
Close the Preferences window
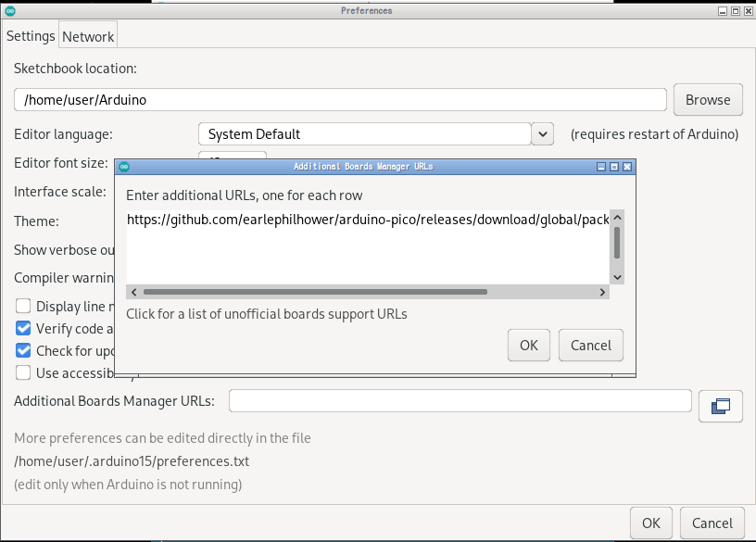[748, 11]
